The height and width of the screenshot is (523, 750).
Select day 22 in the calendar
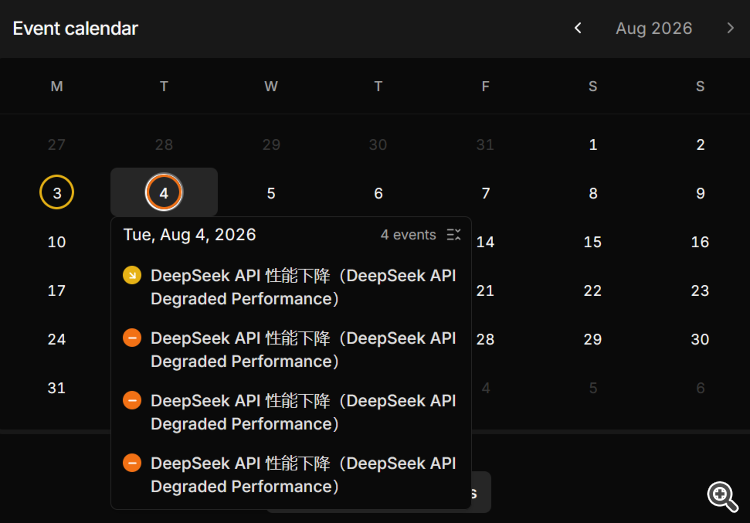tap(593, 290)
